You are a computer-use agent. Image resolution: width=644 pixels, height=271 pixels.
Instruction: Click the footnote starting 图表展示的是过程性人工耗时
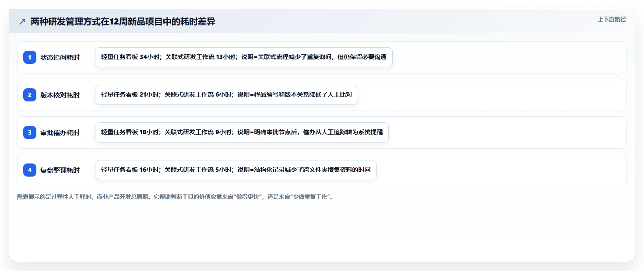(x=176, y=197)
